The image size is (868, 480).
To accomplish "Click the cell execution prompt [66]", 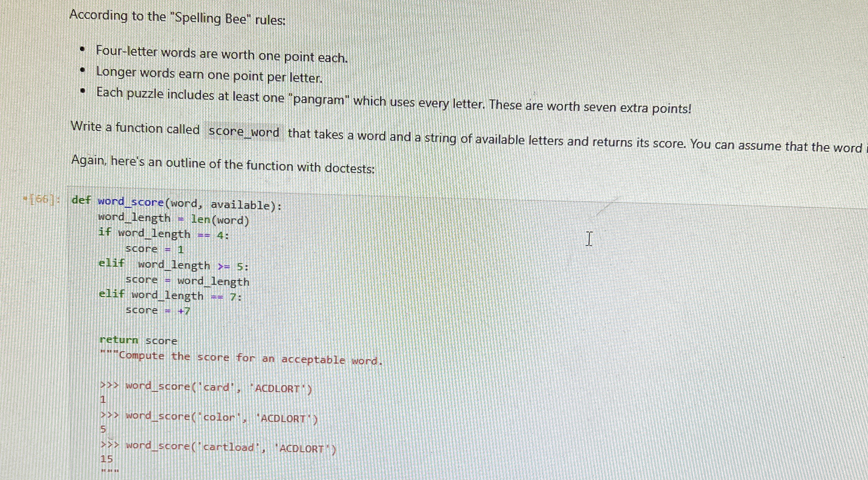I will [x=41, y=199].
